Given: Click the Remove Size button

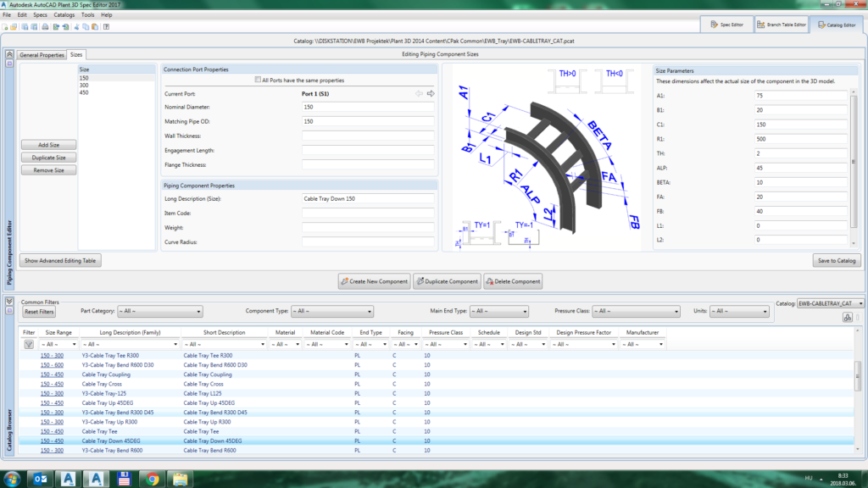Looking at the screenshot, I should click(x=48, y=170).
